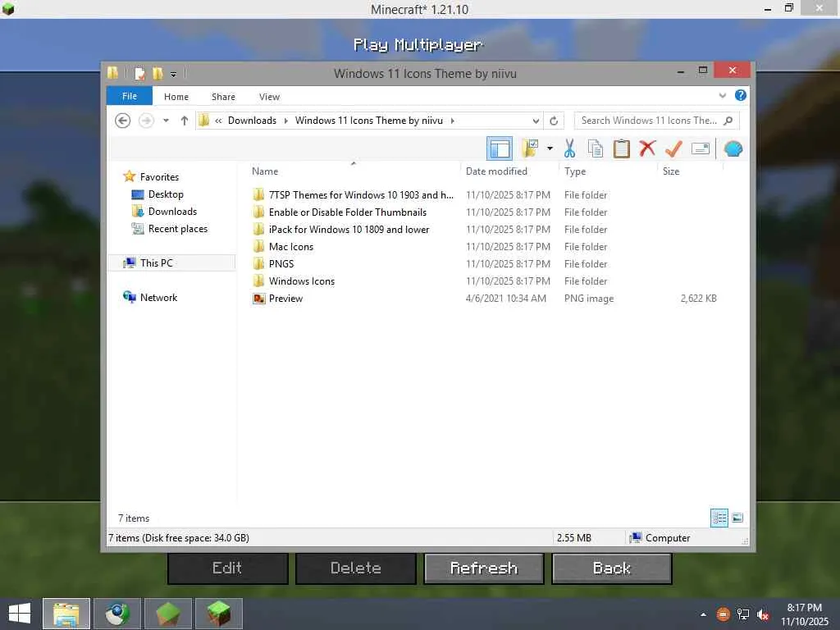Click the Back button in Minecraft
The image size is (840, 630).
[x=612, y=568]
